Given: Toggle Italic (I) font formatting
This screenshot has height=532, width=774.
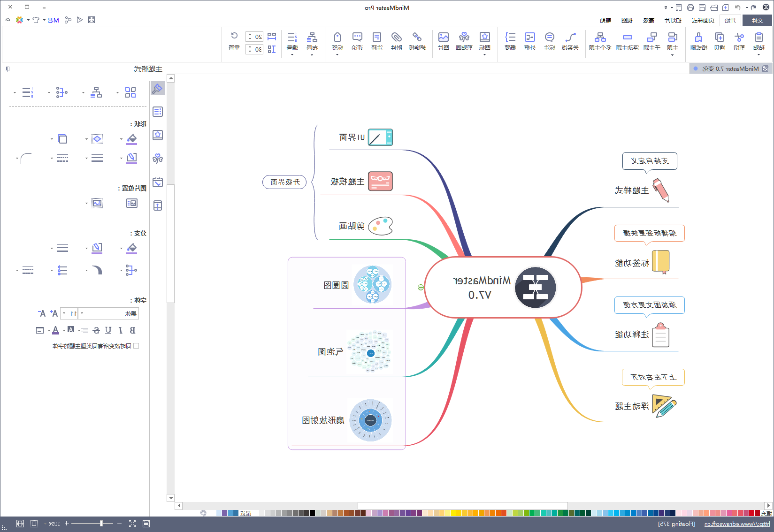Looking at the screenshot, I should pyautogui.click(x=121, y=330).
